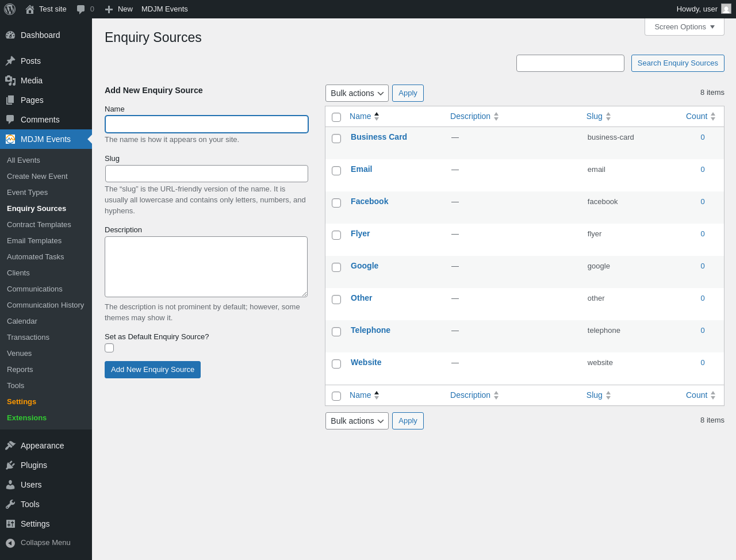Click the WordPress logo icon
The height and width of the screenshot is (560, 736).
[x=10, y=9]
